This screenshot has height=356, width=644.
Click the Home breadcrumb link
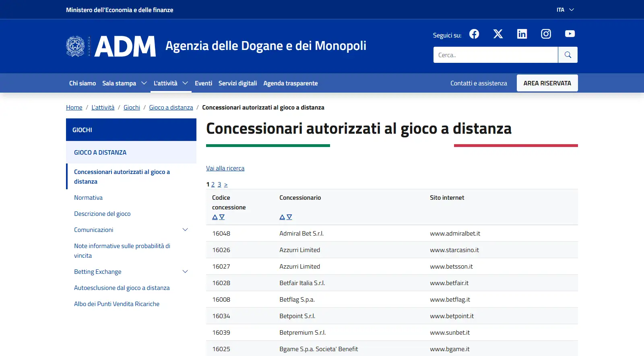74,108
